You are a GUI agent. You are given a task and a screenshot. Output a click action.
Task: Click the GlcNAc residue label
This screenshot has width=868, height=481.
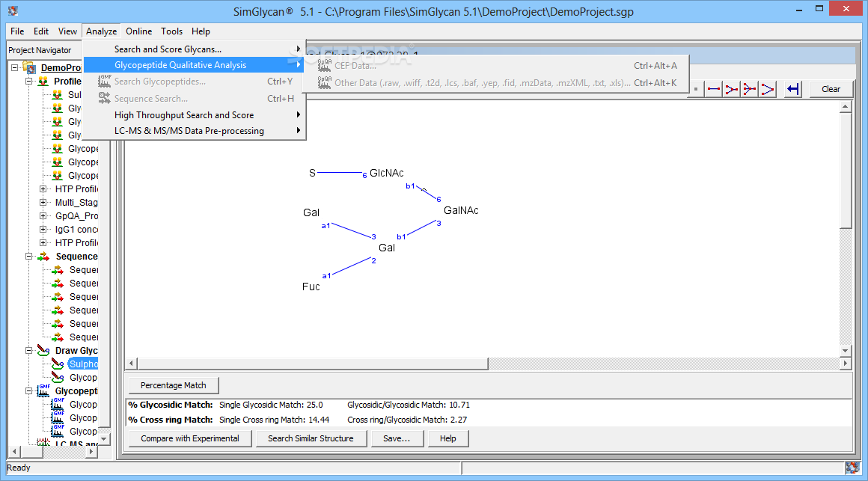pyautogui.click(x=386, y=174)
